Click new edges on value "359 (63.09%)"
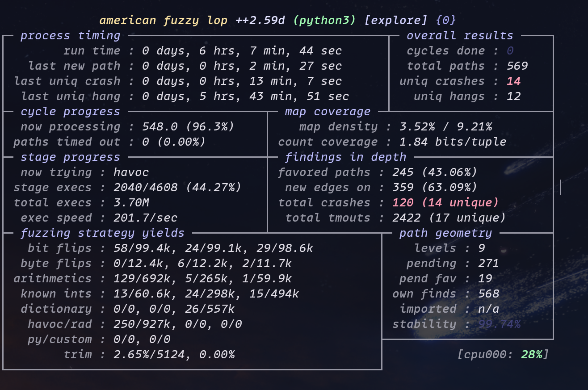This screenshot has height=390, width=588. 435,188
